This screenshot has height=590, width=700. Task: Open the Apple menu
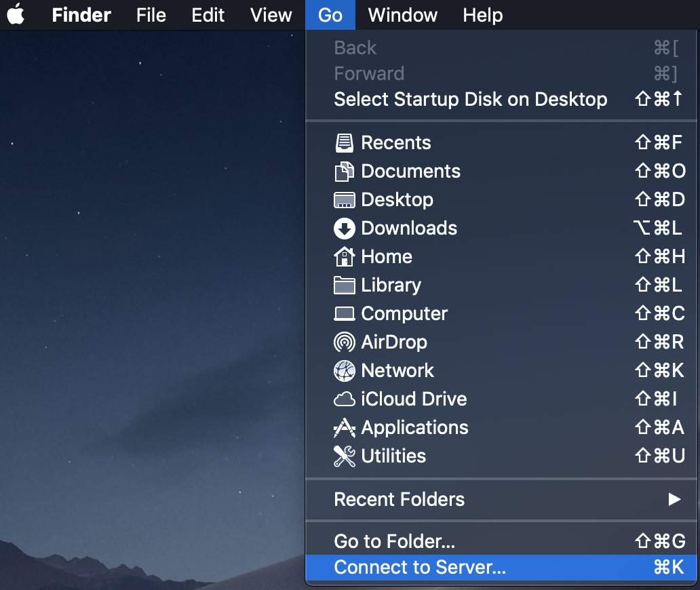(x=16, y=14)
